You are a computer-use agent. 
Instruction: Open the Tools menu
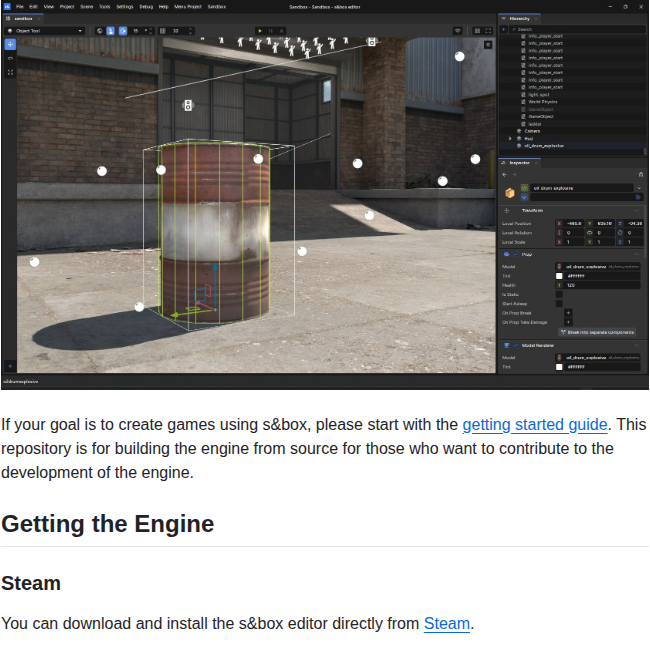[104, 7]
